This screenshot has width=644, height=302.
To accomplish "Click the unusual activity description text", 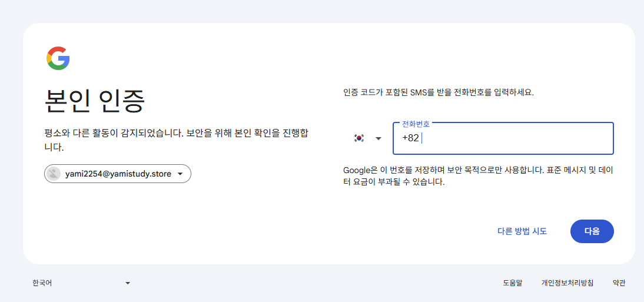I will pyautogui.click(x=176, y=140).
